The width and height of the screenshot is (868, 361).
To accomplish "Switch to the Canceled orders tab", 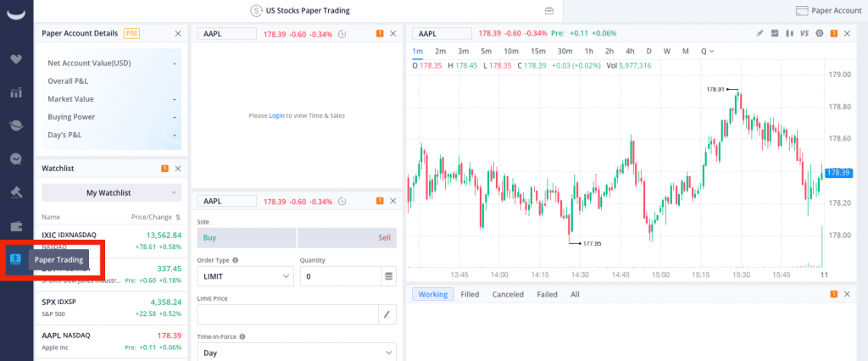I will click(x=508, y=294).
